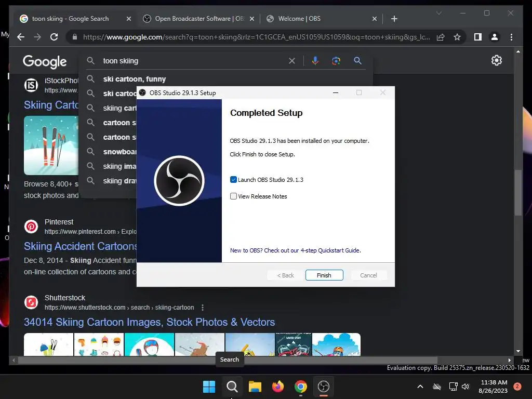This screenshot has width=532, height=399.
Task: Open Chrome's three-dot menu
Action: click(511, 37)
